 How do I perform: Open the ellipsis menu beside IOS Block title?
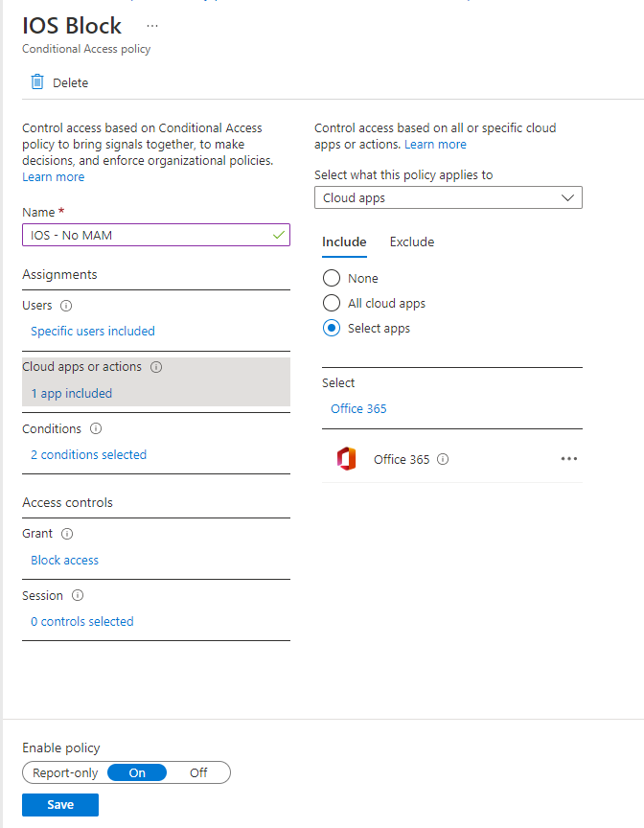point(152,26)
